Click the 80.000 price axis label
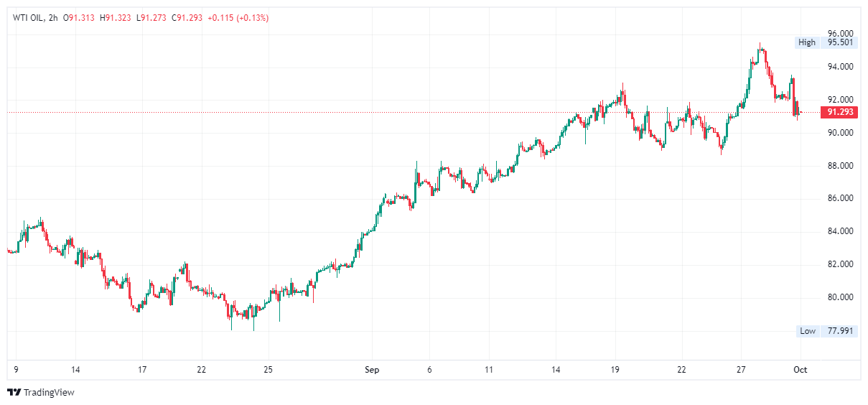This screenshot has width=868, height=405. [840, 297]
